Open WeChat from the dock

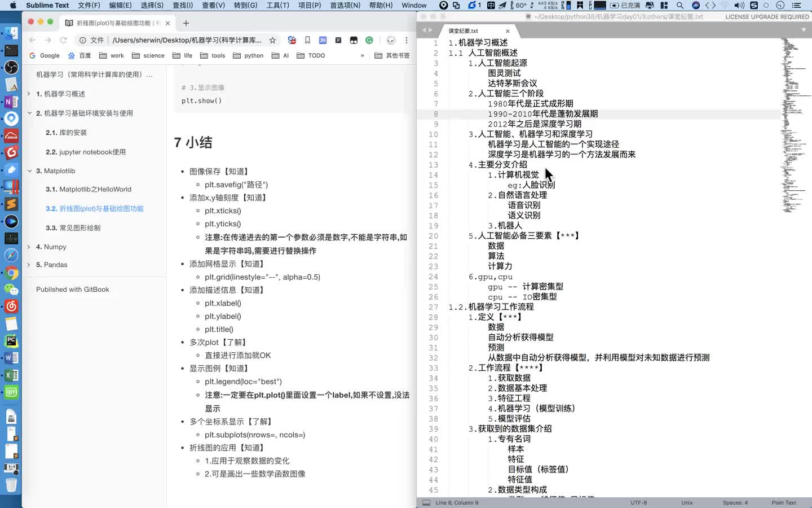point(11,290)
